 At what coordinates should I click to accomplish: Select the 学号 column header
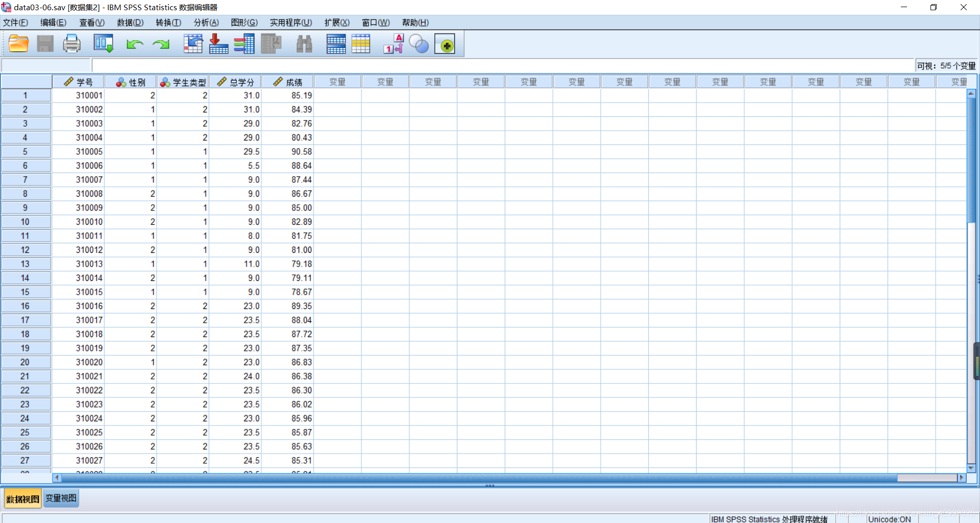click(79, 82)
